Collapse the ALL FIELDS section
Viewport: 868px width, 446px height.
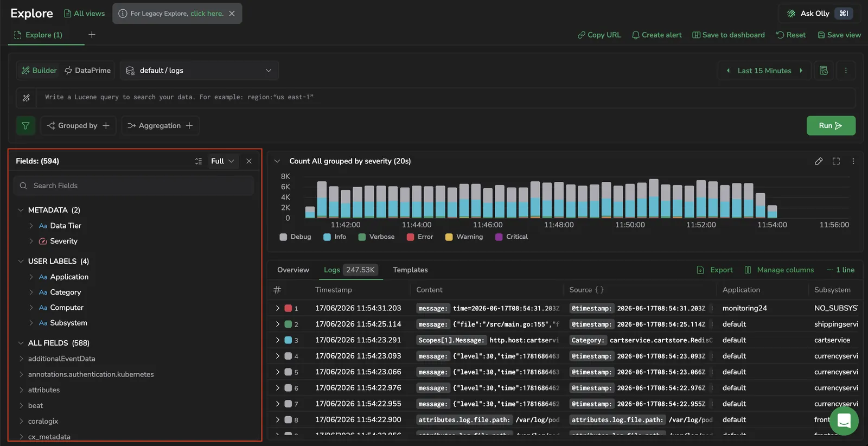(21, 343)
